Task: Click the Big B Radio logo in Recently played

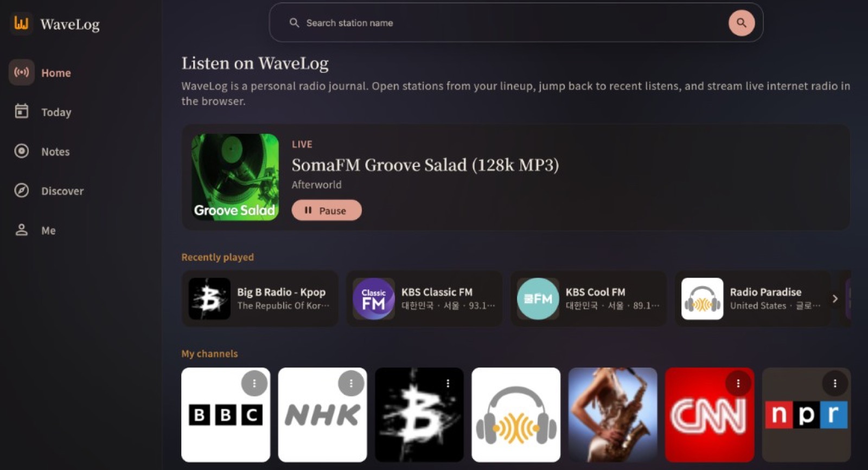Action: click(x=209, y=299)
